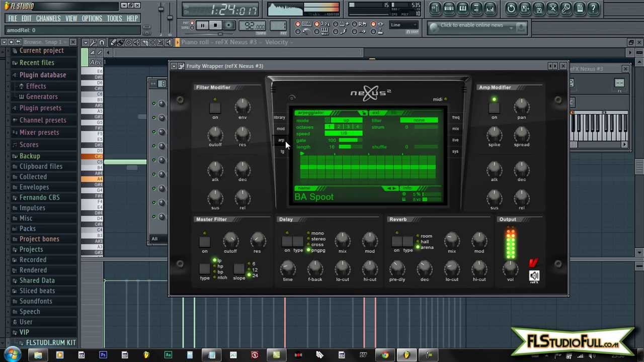This screenshot has width=644, height=362.
Task: Open the EDIT menu
Action: pyautogui.click(x=26, y=19)
